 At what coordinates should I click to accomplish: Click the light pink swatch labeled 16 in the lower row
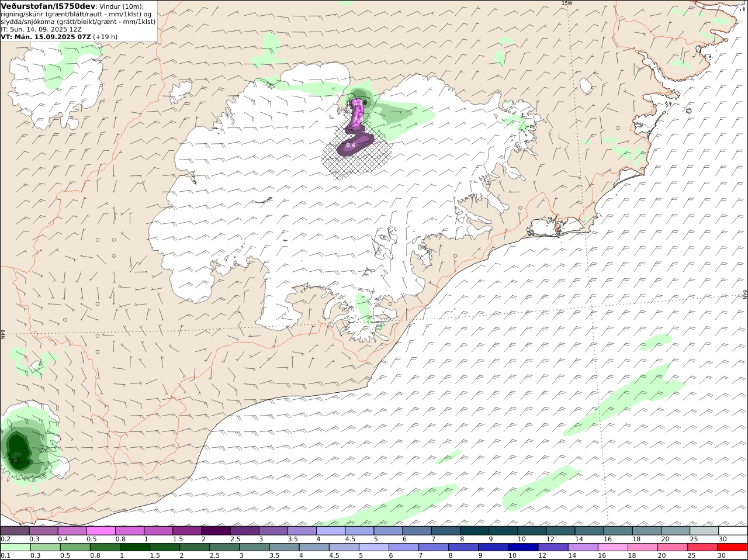pyautogui.click(x=612, y=548)
